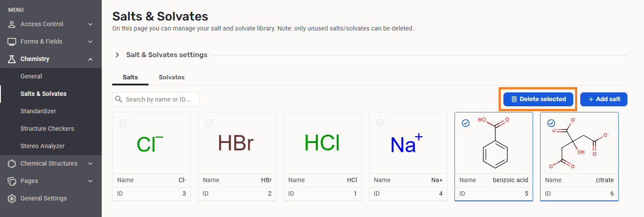Collapse the Chemistry menu chevron
This screenshot has width=644, height=217.
click(x=90, y=59)
